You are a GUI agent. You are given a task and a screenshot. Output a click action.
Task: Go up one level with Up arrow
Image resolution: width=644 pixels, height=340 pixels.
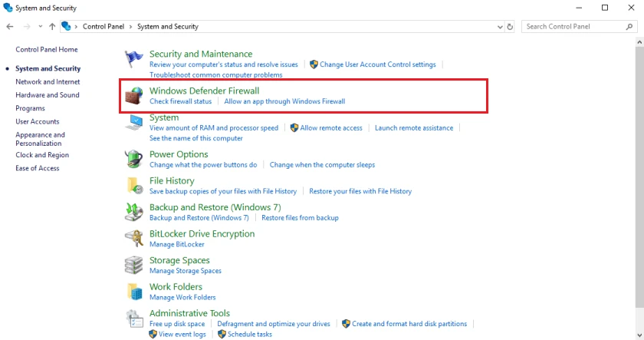click(52, 27)
